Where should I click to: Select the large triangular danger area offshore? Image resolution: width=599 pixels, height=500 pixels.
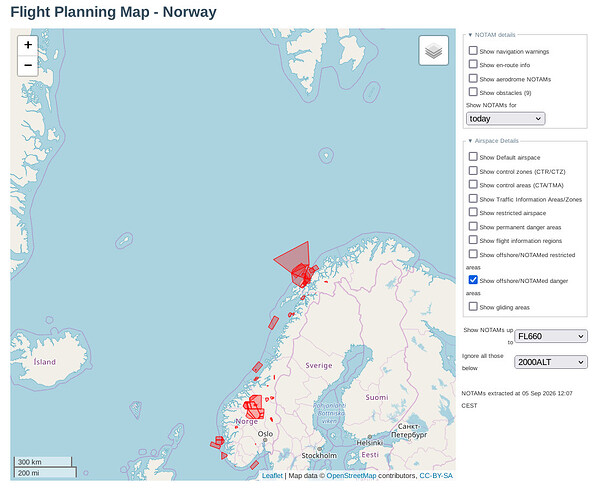pyautogui.click(x=296, y=256)
